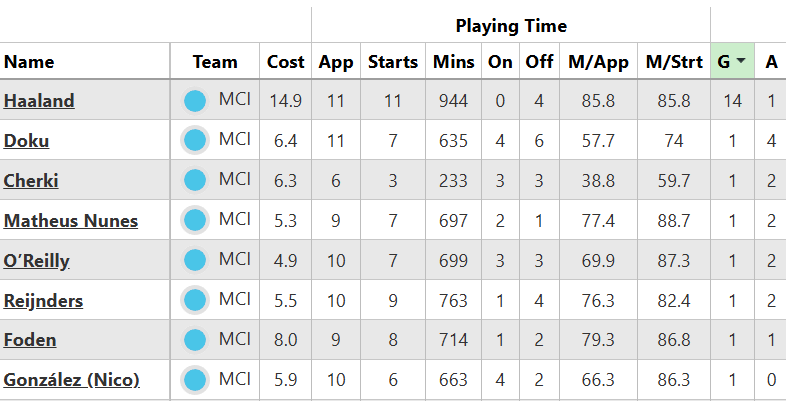Click González (Nico)'s team badge icon

coord(195,380)
